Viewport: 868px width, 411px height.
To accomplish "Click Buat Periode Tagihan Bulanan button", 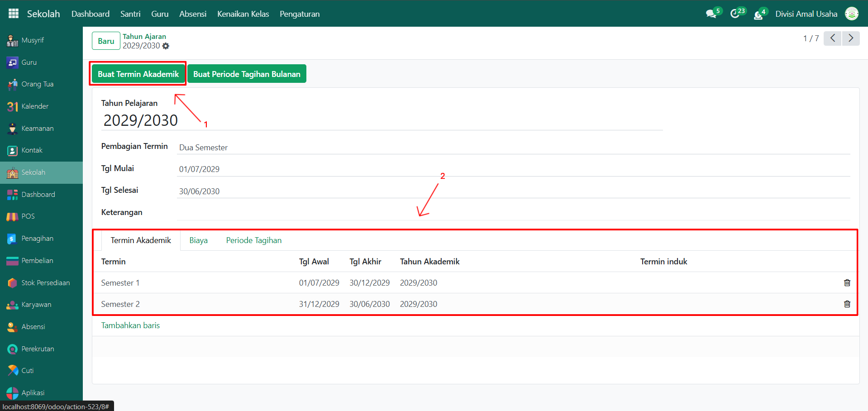I will tap(247, 74).
